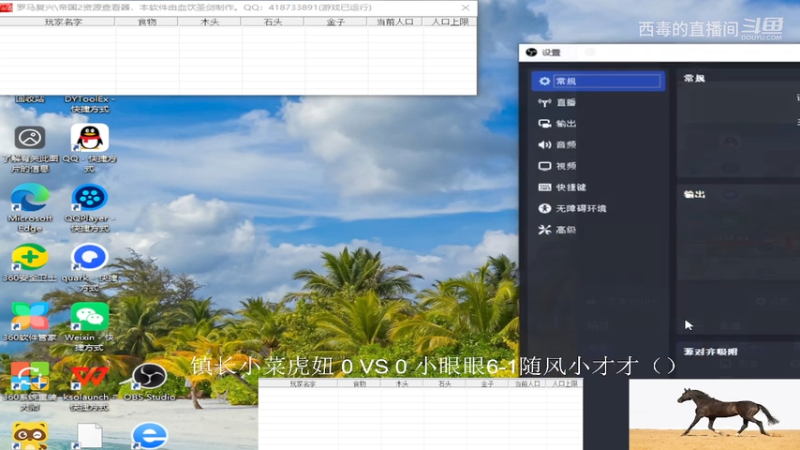800x450 pixels.
Task: Close the 资源查看器 window at top
Action: 465,8
